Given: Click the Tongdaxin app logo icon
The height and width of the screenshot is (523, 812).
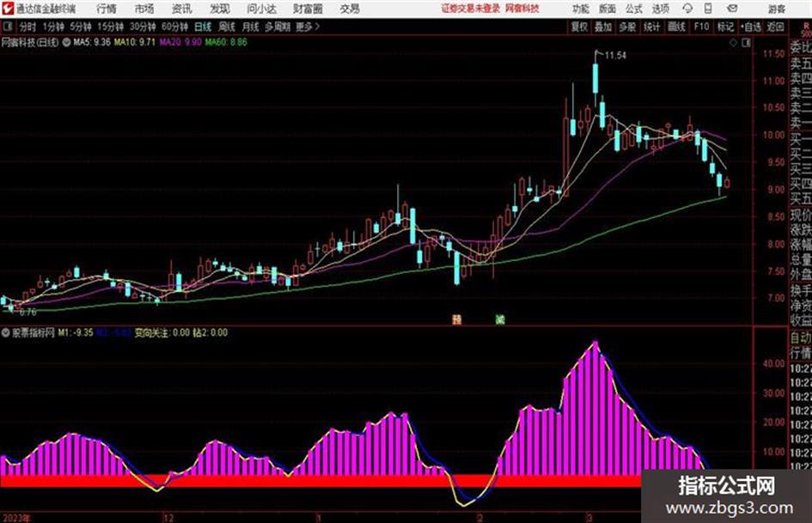Looking at the screenshot, I should click(8, 9).
